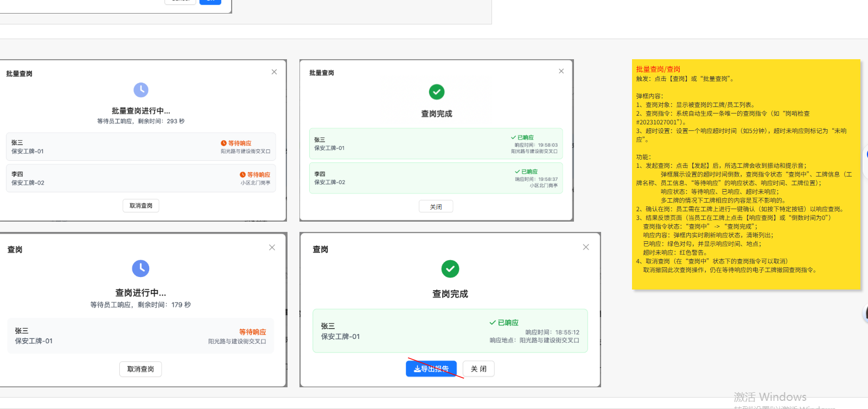This screenshot has height=409, width=868.
Task: Select heading 查岗进行中...
Action: pos(141,293)
